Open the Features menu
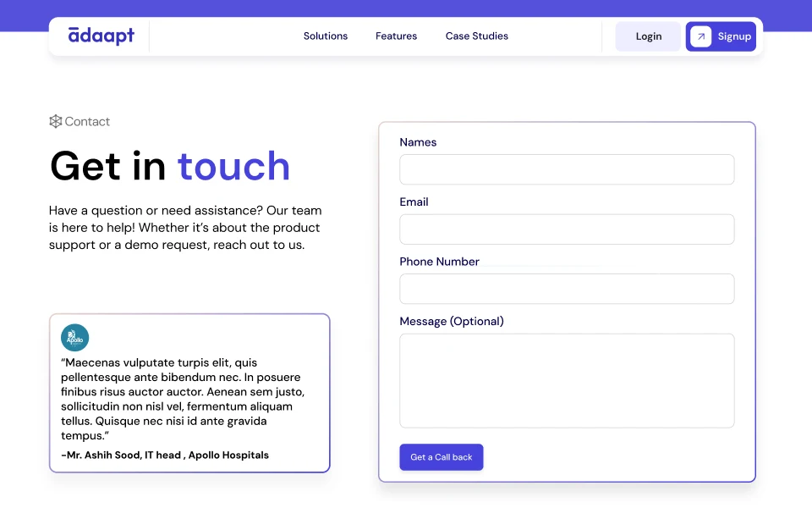 (x=396, y=36)
